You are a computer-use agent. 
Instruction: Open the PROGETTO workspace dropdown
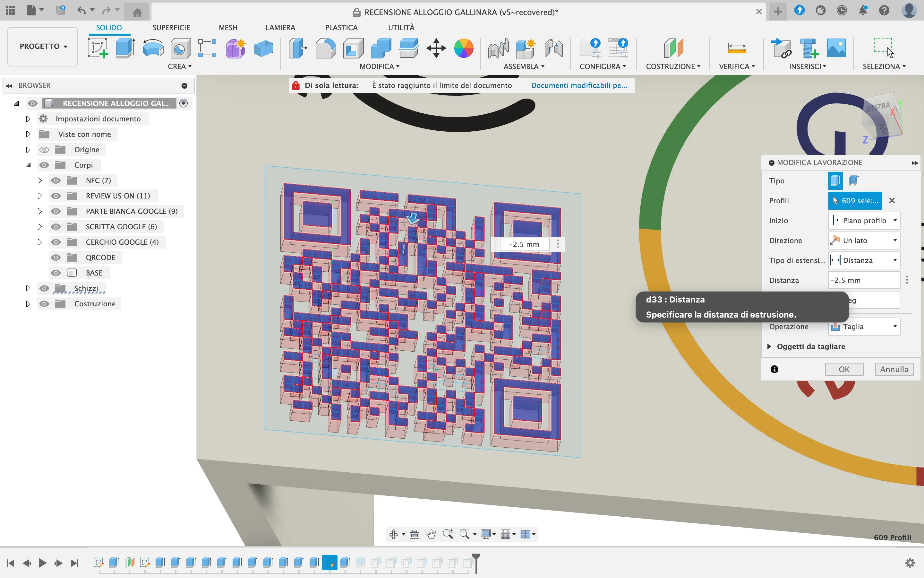(x=43, y=46)
